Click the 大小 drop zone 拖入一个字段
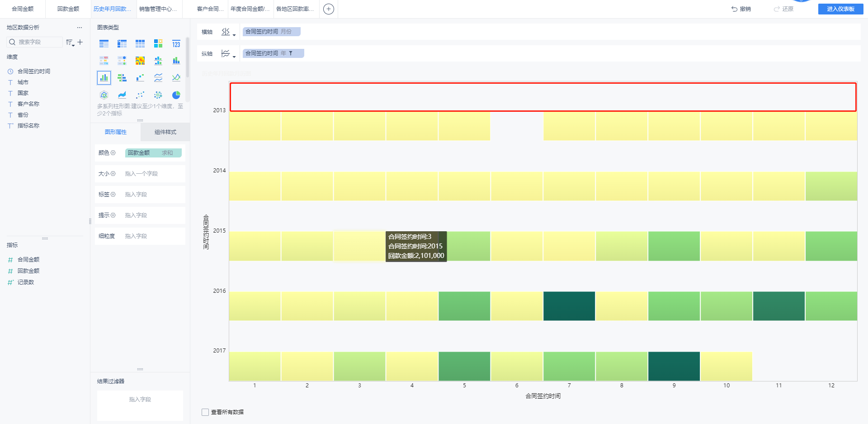The width and height of the screenshot is (868, 424). pyautogui.click(x=154, y=174)
